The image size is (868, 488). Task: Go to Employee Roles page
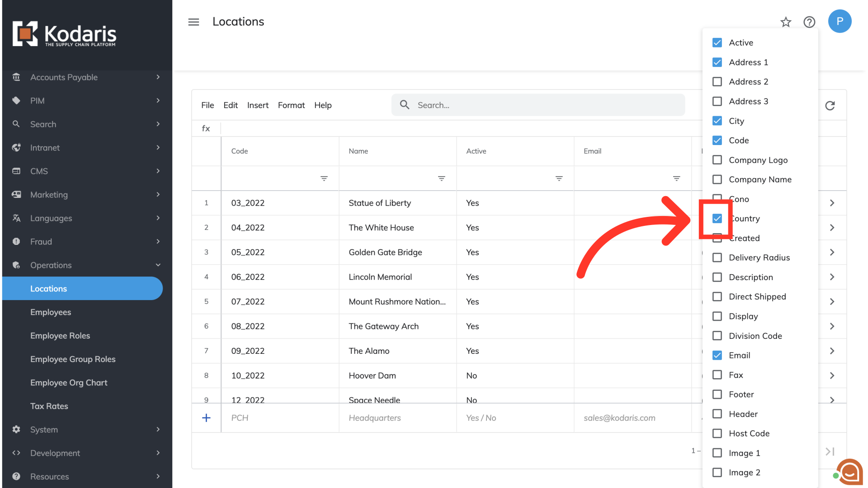point(60,336)
